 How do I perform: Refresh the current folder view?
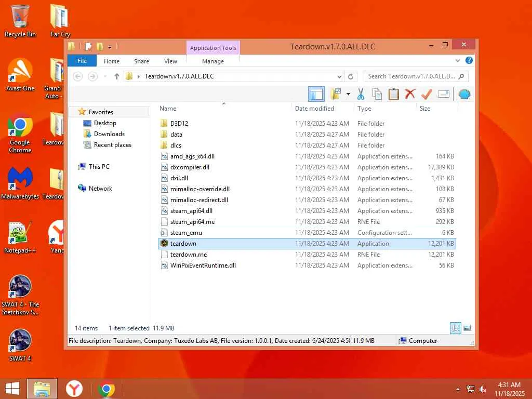click(351, 77)
